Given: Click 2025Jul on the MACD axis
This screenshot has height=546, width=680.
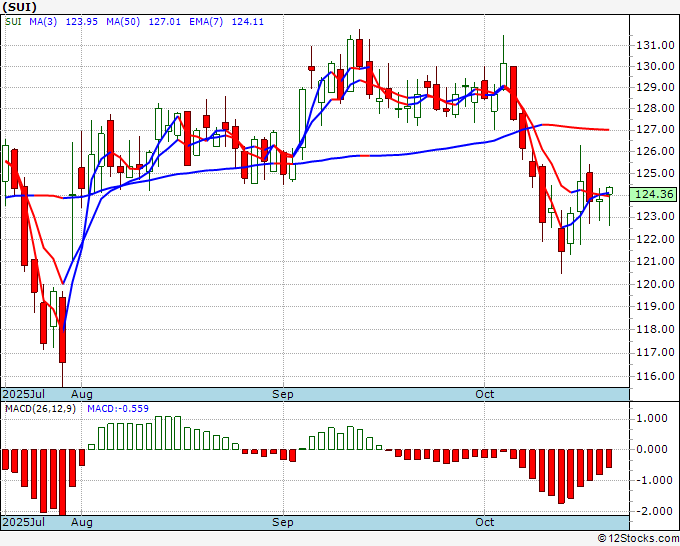Looking at the screenshot, I should [x=23, y=522].
